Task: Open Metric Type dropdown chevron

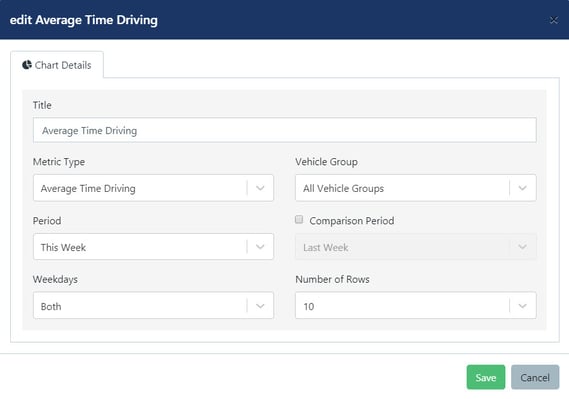Action: 260,188
